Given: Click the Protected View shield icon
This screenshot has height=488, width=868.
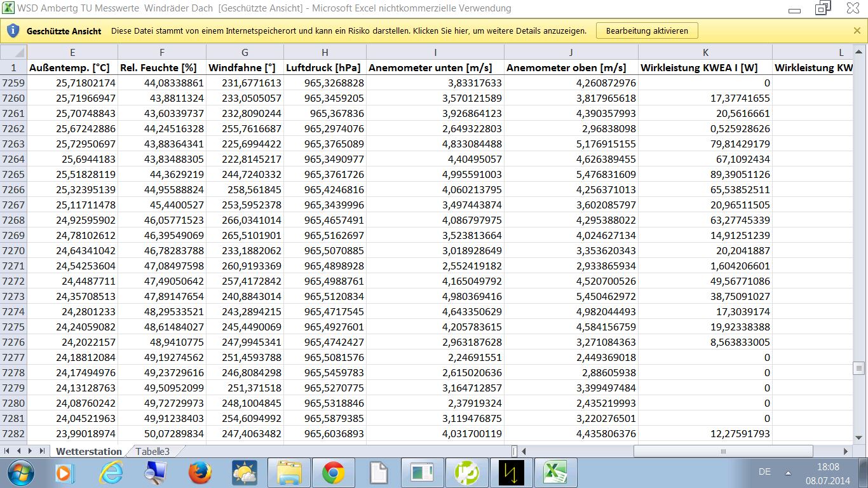Looking at the screenshot, I should (13, 30).
